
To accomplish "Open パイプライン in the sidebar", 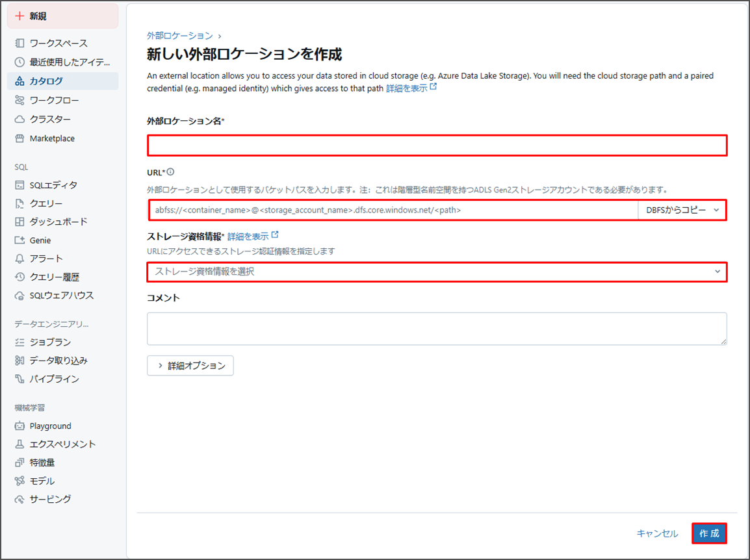I will (x=62, y=379).
